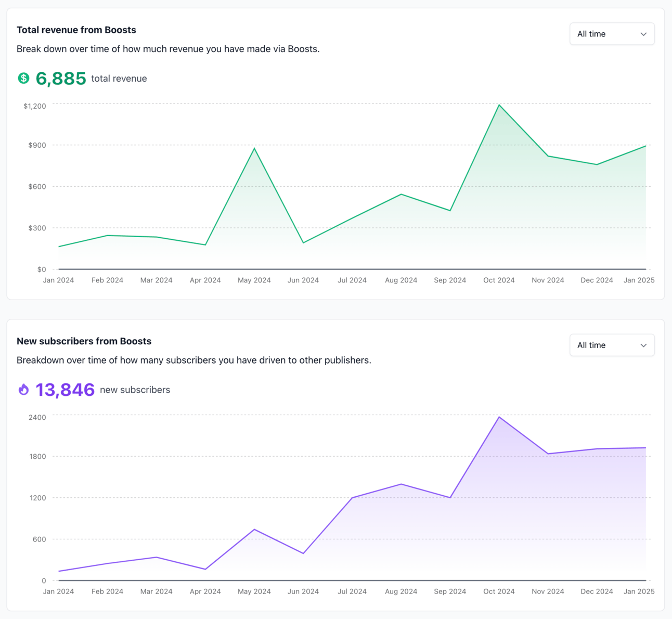The width and height of the screenshot is (672, 619).
Task: Click the "total revenue" label
Action: pos(119,79)
